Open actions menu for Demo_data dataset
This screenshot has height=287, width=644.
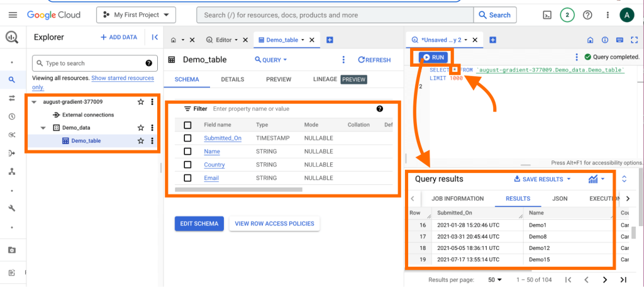click(x=152, y=128)
